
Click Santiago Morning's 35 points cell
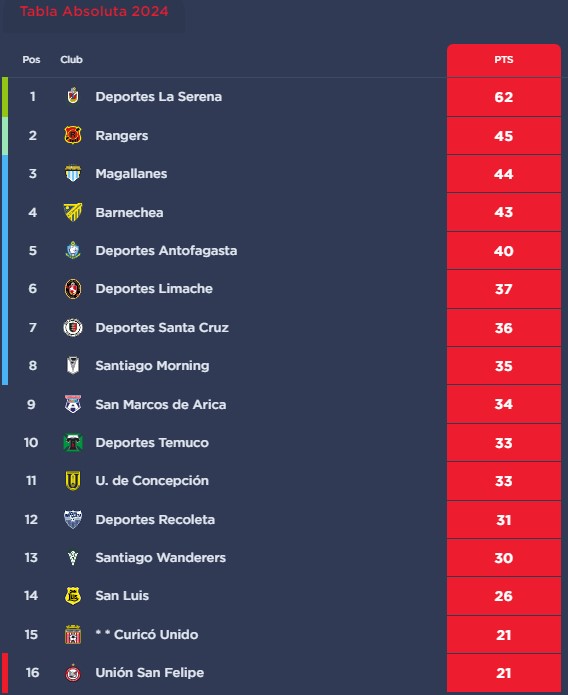[x=504, y=366]
